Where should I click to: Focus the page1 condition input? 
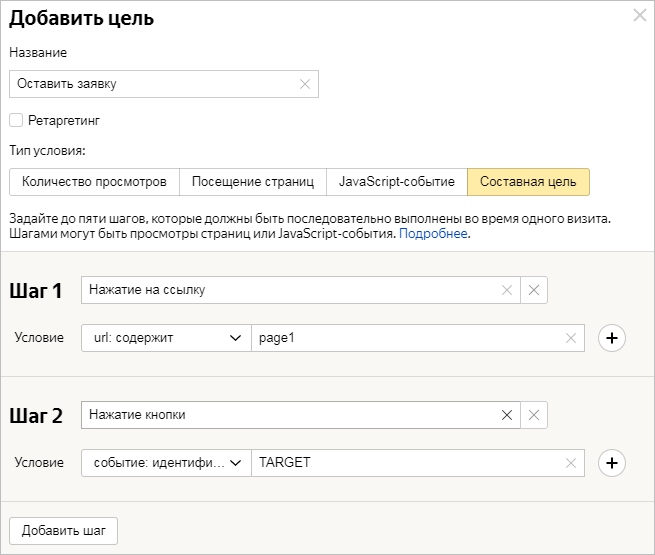pos(418,338)
